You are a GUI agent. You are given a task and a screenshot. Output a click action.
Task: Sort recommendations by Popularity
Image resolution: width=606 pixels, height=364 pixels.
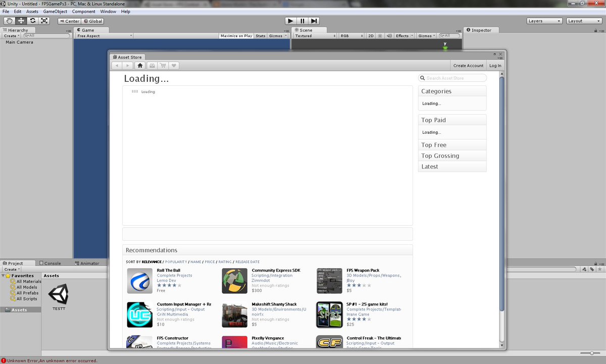(176, 262)
